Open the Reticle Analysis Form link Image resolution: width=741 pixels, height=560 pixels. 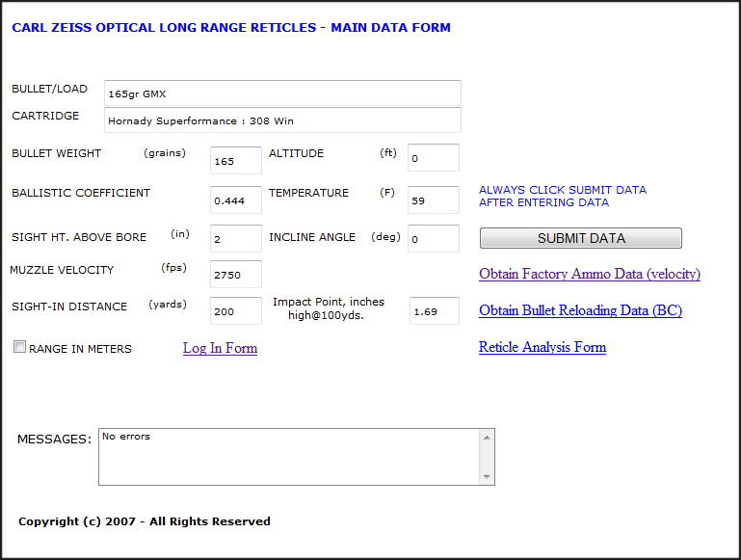[542, 347]
